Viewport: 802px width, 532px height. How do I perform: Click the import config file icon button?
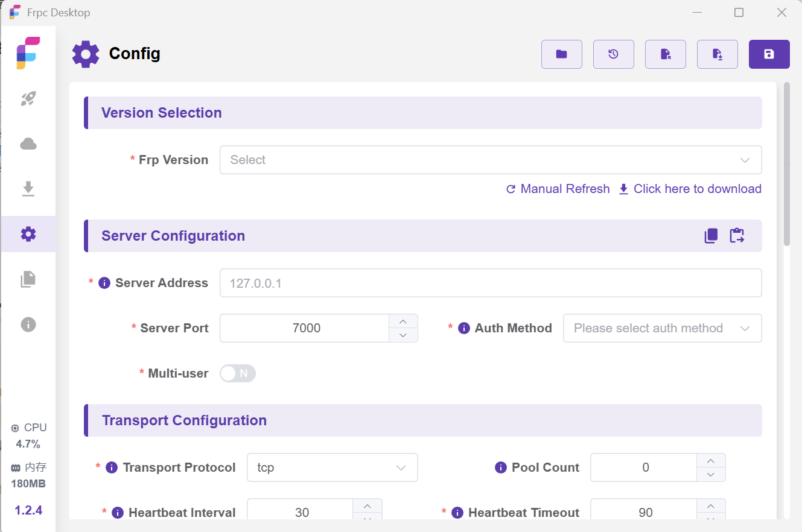665,54
